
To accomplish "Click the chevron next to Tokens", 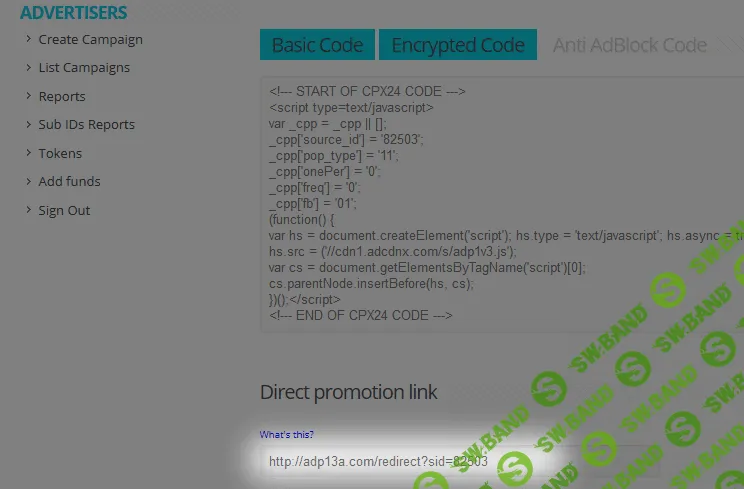I will (x=28, y=154).
